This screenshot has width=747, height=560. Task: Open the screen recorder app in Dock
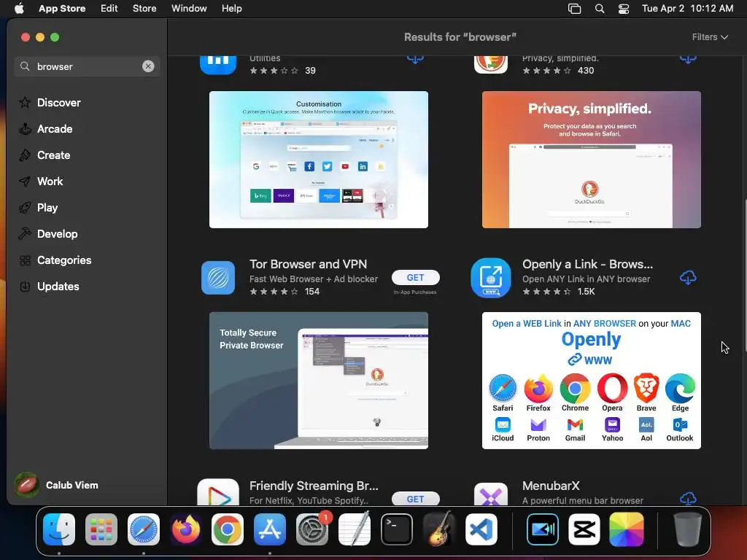[x=542, y=529]
